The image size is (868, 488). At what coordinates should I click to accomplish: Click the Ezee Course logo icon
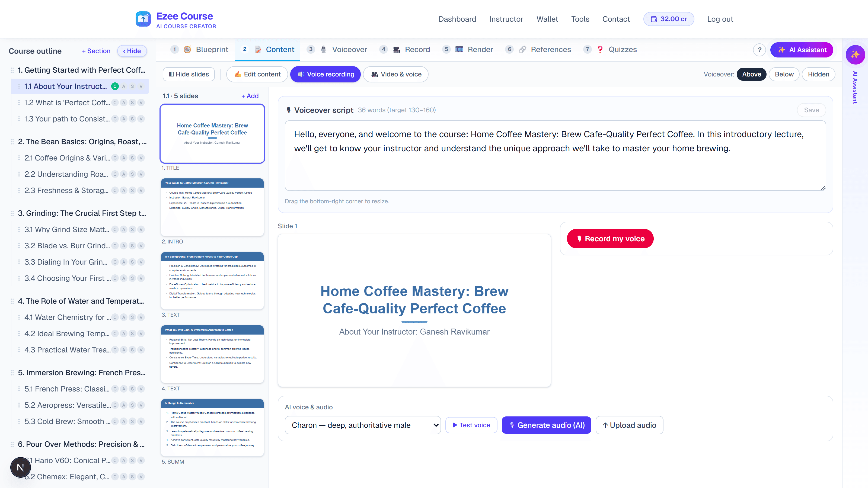(x=143, y=19)
